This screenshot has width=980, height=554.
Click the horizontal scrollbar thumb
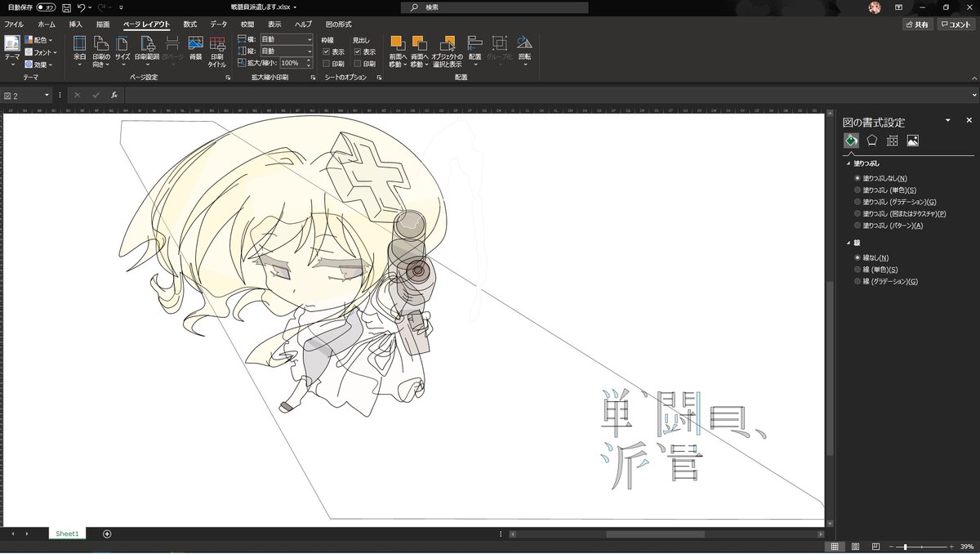655,534
